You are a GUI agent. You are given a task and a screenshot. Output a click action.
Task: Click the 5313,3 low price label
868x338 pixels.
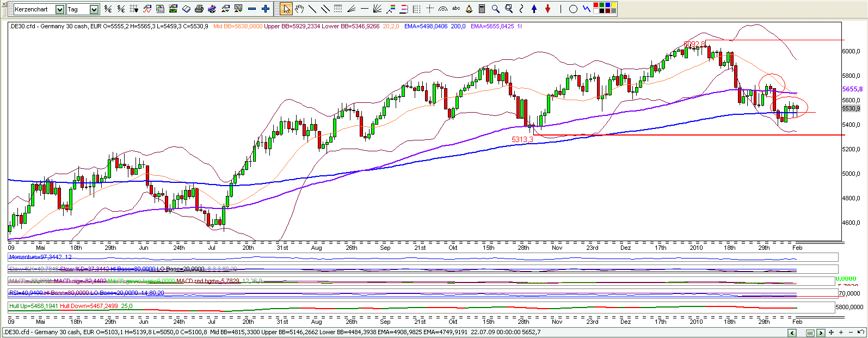(x=522, y=140)
